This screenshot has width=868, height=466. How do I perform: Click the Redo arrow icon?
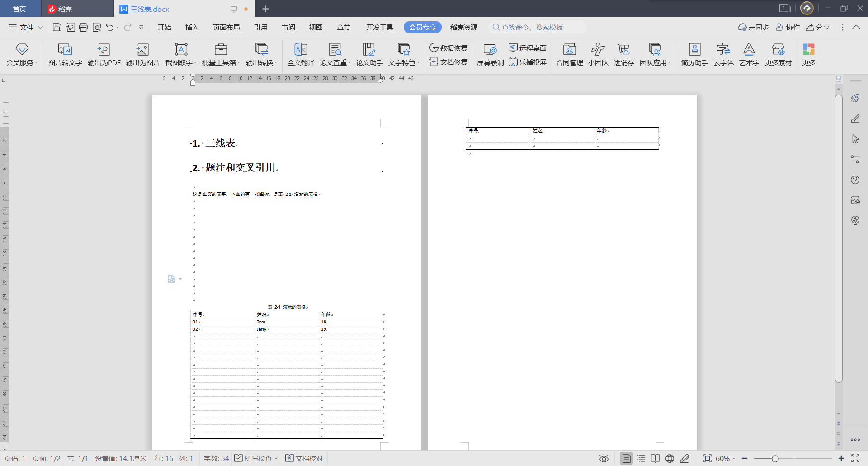pos(128,27)
